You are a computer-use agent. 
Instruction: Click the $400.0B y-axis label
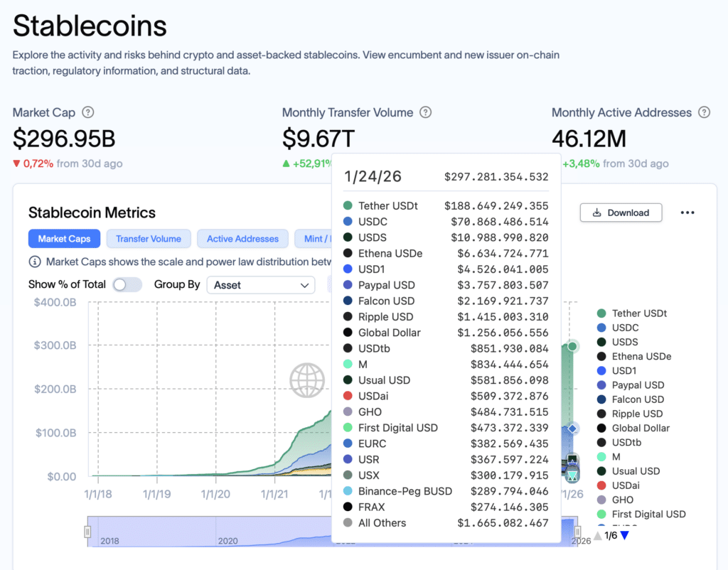pos(55,302)
